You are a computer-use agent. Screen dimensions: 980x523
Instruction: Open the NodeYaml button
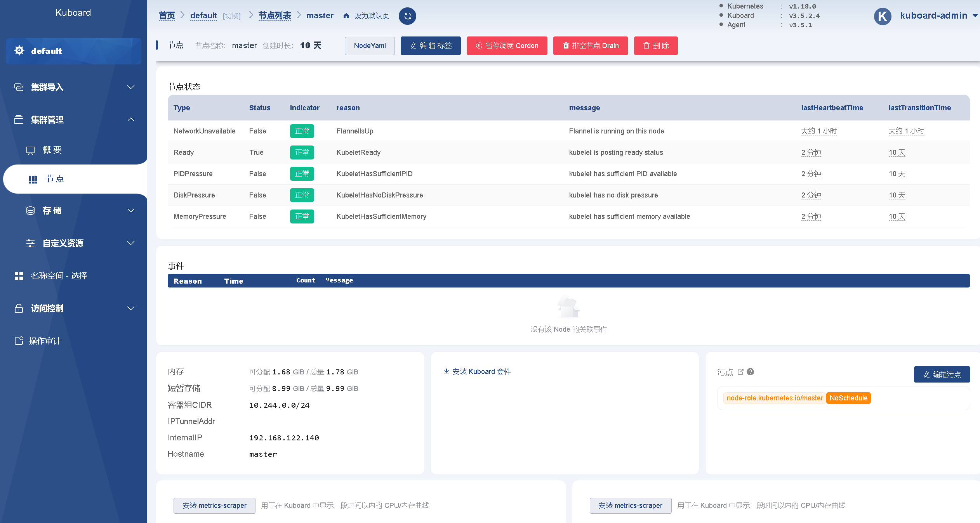tap(370, 46)
